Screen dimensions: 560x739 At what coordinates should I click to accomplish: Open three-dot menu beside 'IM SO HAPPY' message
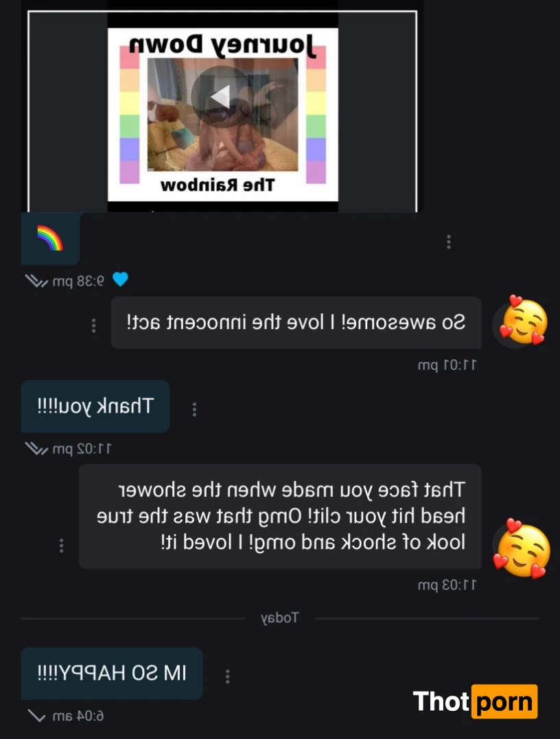[227, 677]
